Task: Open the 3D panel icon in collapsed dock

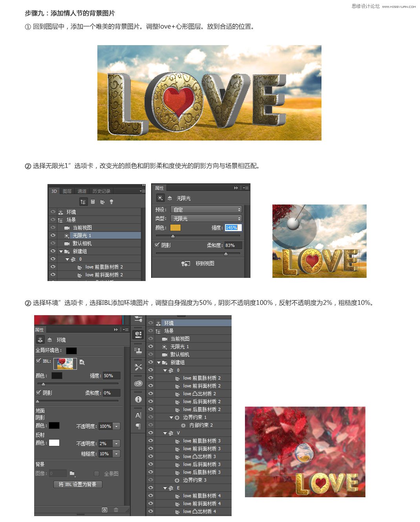Action: click(x=138, y=334)
